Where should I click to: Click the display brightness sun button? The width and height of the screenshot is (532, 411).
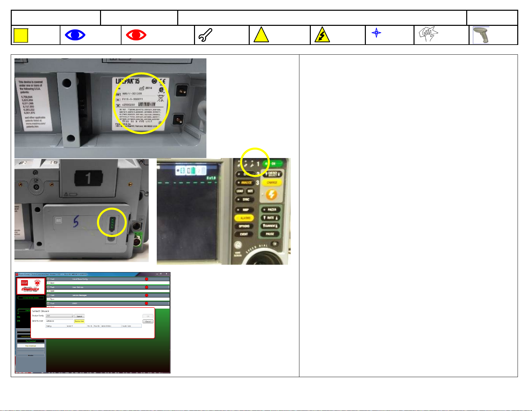point(275,244)
